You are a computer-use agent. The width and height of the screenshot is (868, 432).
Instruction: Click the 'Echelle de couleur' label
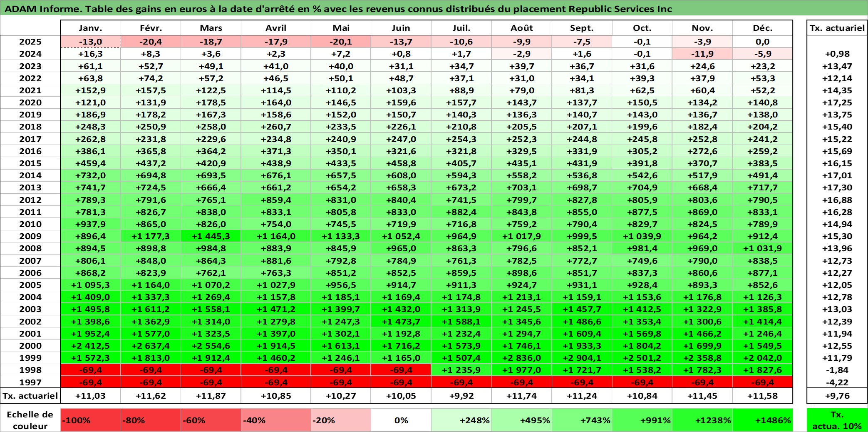(x=30, y=420)
